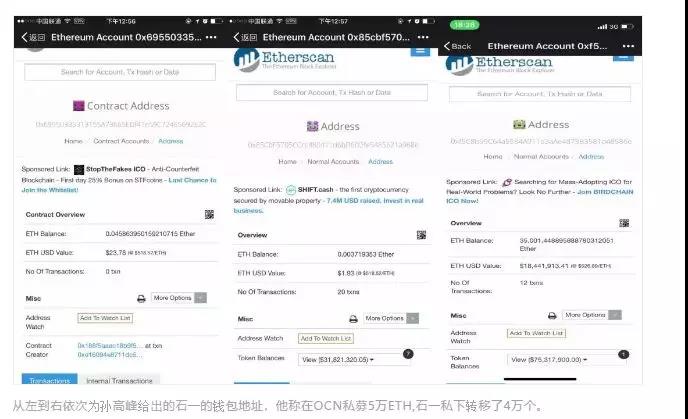Image resolution: width=688 pixels, height=419 pixels.
Task: Click ETH USD Value $18,441,913.41
Action: point(544,266)
